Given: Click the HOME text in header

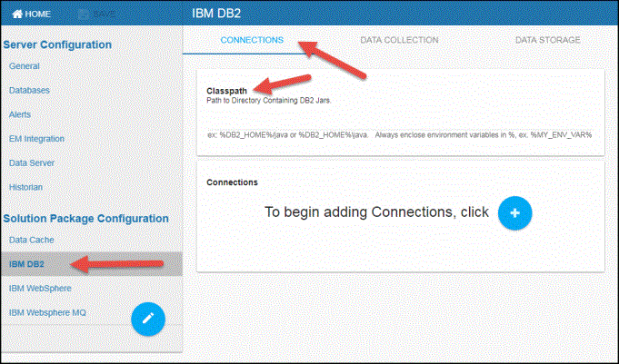Looking at the screenshot, I should point(38,15).
